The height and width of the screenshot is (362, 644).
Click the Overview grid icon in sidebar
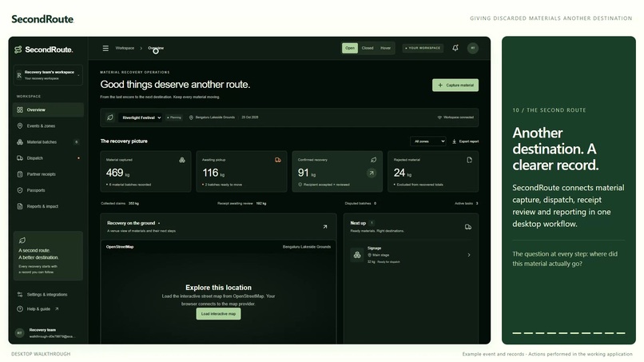[20, 109]
